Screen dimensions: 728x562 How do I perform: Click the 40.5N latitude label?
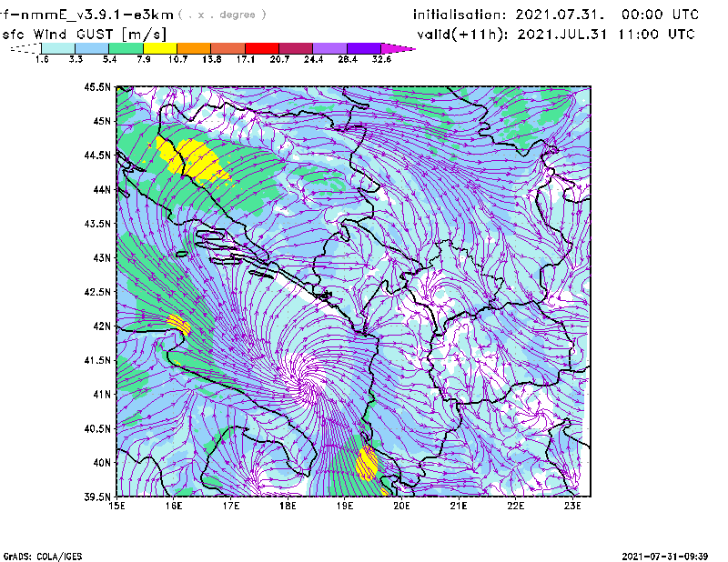[x=97, y=428]
